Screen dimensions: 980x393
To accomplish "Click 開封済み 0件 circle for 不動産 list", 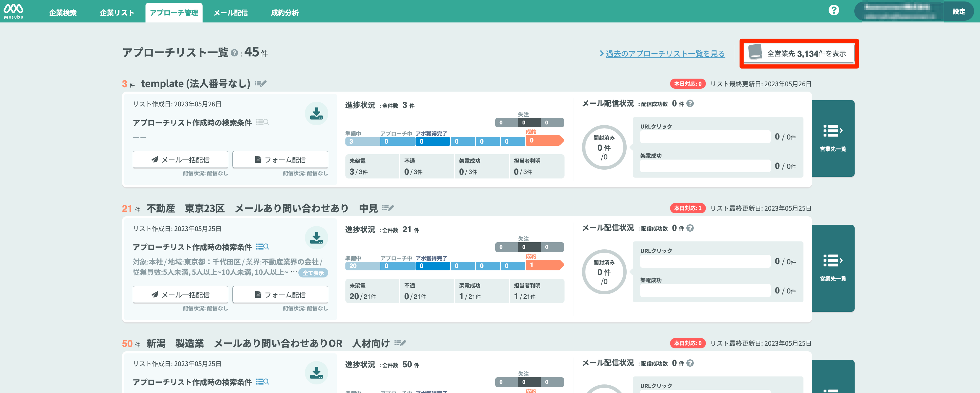I will (x=604, y=272).
